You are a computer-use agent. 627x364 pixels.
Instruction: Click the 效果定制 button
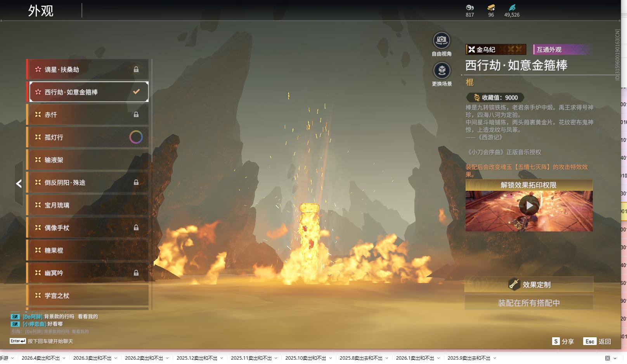point(529,285)
